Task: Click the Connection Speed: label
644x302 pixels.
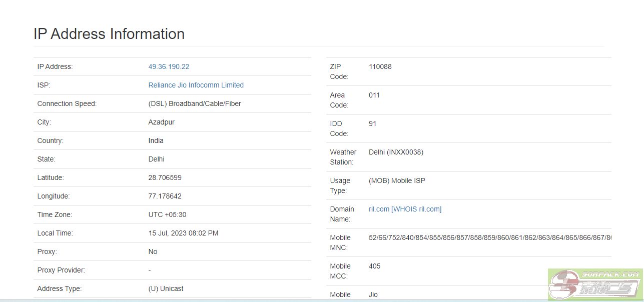Action: (67, 103)
